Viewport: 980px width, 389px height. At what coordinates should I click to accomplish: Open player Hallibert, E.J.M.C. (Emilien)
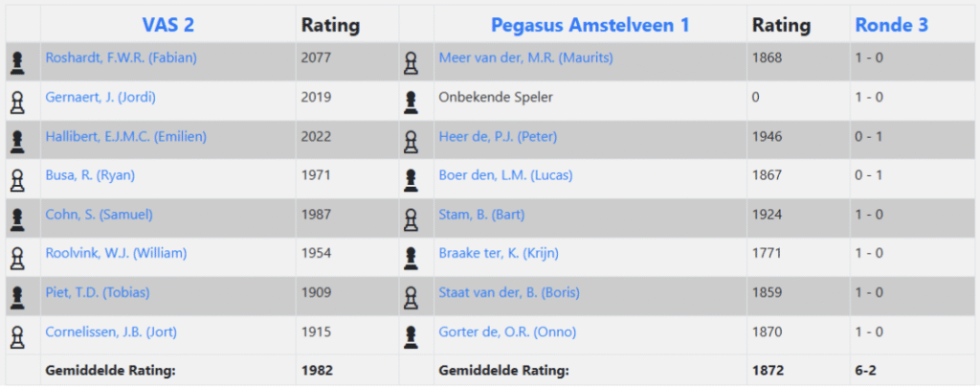pos(125,137)
